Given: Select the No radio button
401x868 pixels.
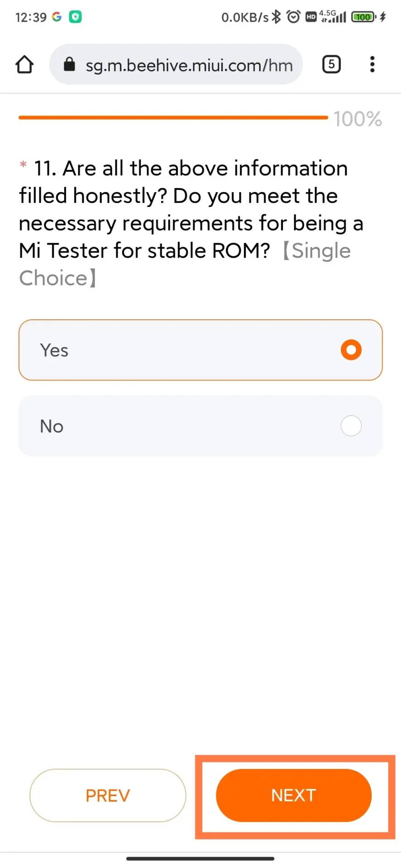Looking at the screenshot, I should click(351, 426).
